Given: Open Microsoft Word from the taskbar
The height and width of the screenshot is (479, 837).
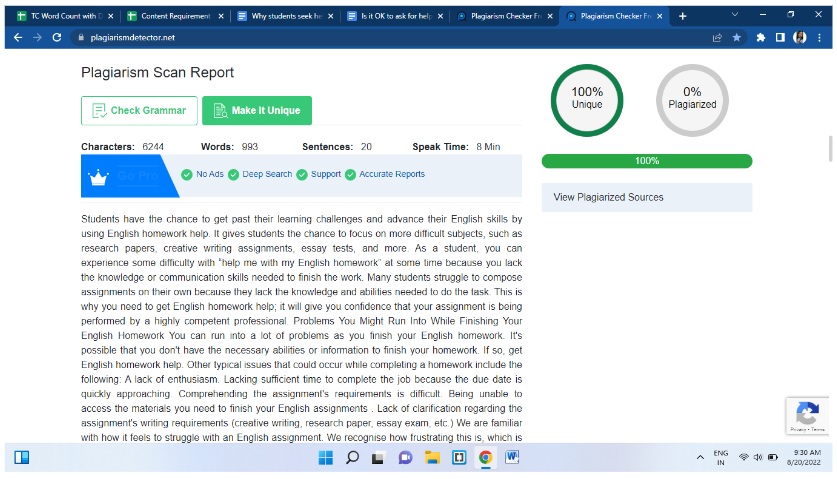Looking at the screenshot, I should point(512,458).
